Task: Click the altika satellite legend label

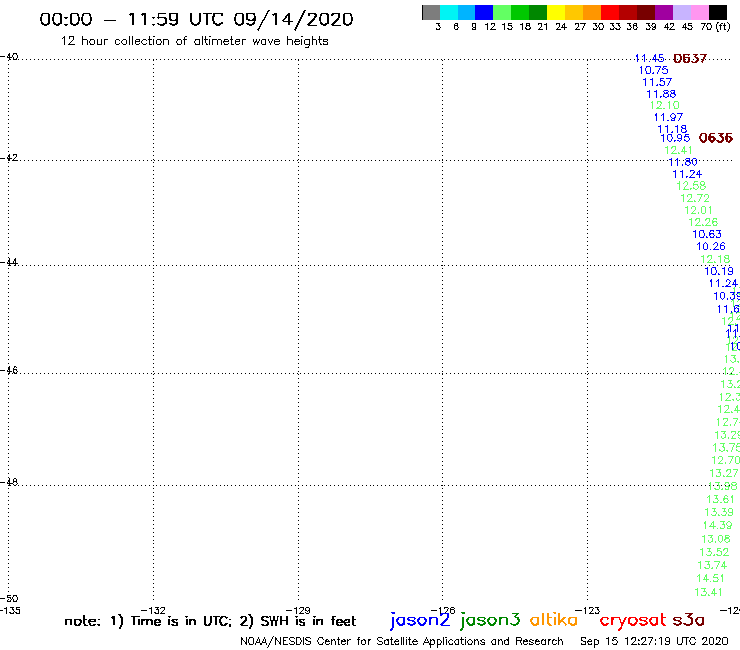Action: [x=553, y=620]
